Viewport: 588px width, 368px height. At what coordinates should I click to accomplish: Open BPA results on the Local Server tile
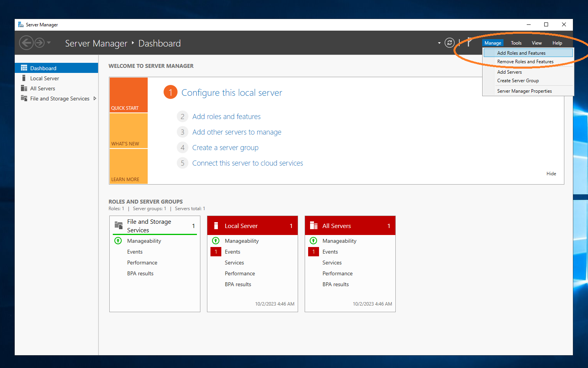click(x=238, y=284)
